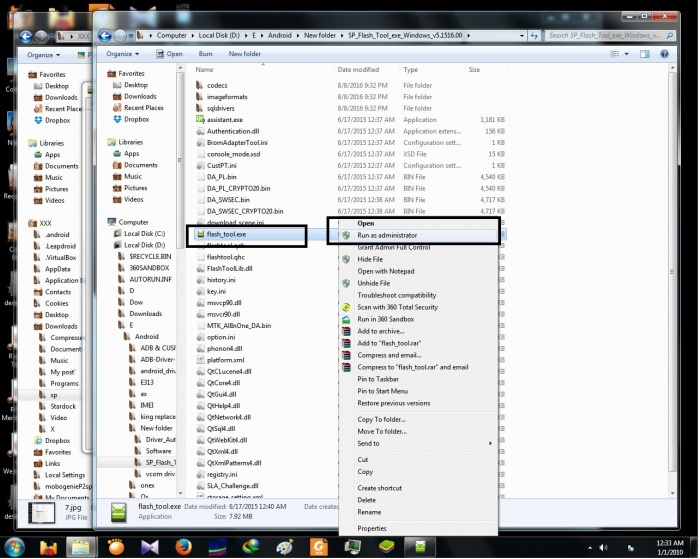Open the view options dropdown arrow

(626, 54)
